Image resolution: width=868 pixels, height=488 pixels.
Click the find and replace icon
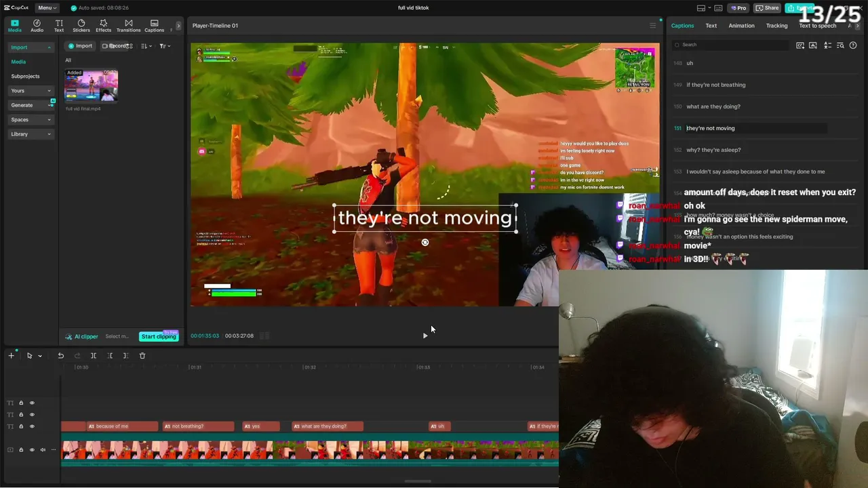pyautogui.click(x=841, y=45)
